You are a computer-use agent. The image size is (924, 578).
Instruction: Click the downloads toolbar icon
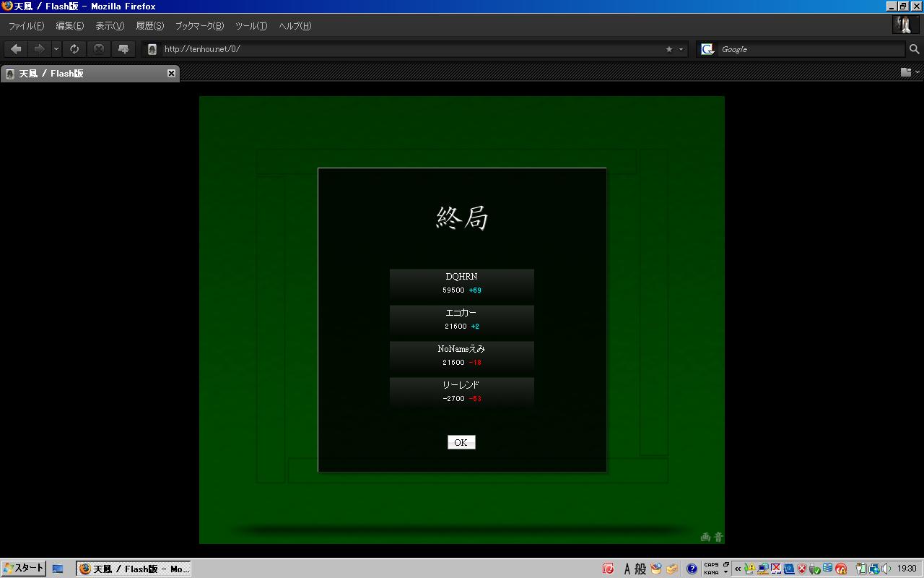123,49
